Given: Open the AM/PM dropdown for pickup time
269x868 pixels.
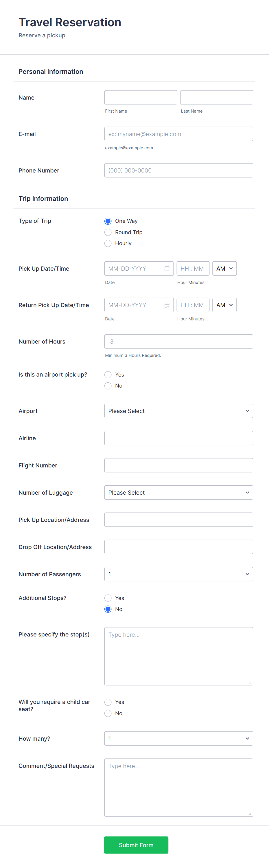Looking at the screenshot, I should pos(224,268).
